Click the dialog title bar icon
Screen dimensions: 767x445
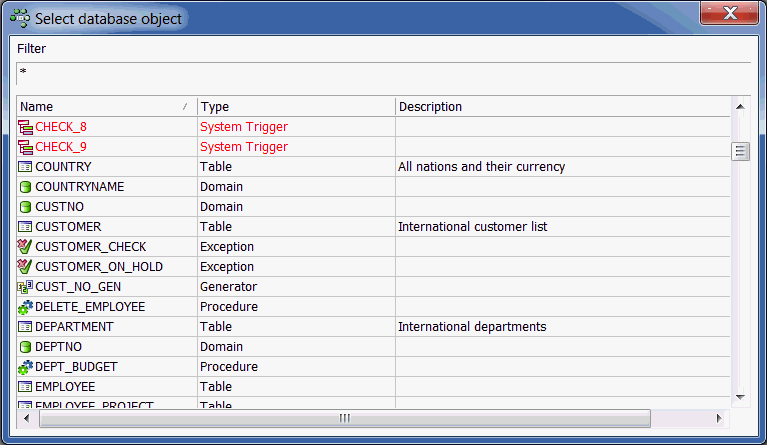20,18
